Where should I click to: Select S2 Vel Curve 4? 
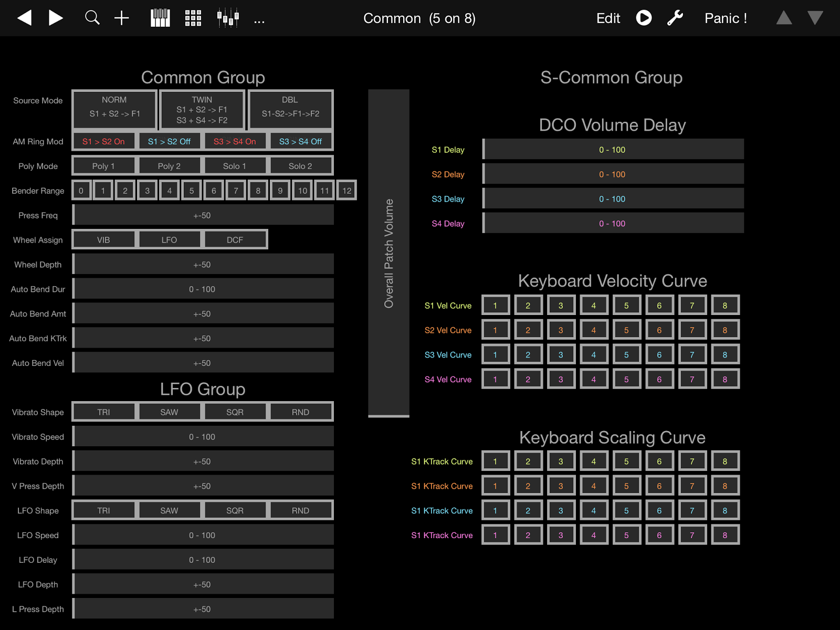coord(594,330)
